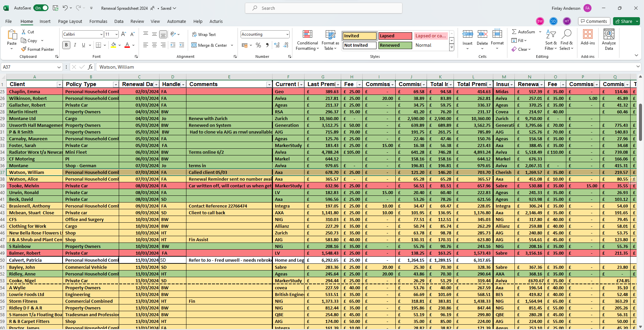This screenshot has width=644, height=330.
Task: Open the Comments column filter dropdown
Action: (269, 84)
